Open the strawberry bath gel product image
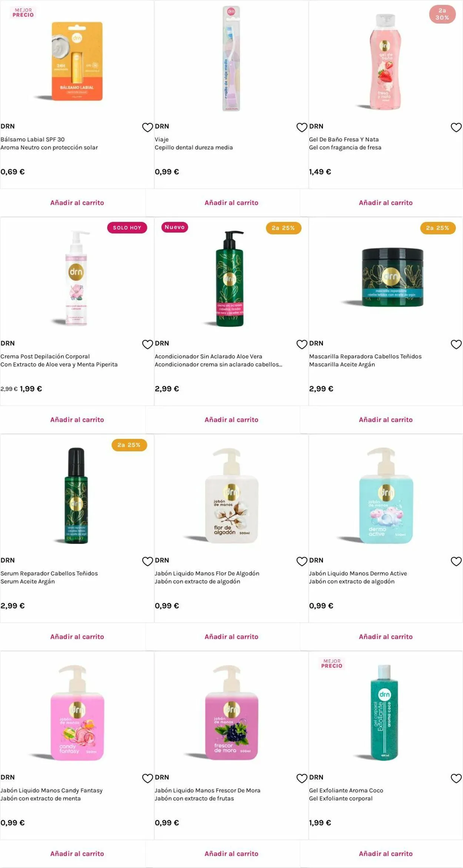Image resolution: width=463 pixels, height=868 pixels. 385,62
